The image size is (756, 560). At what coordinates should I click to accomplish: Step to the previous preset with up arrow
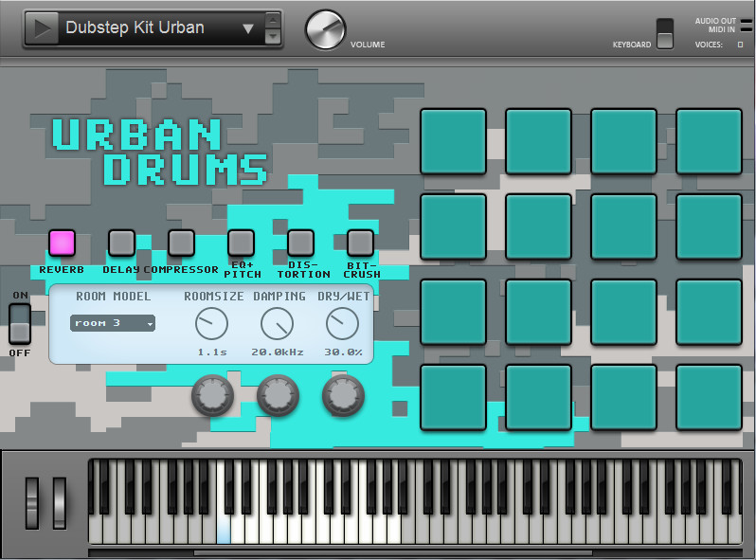click(273, 19)
